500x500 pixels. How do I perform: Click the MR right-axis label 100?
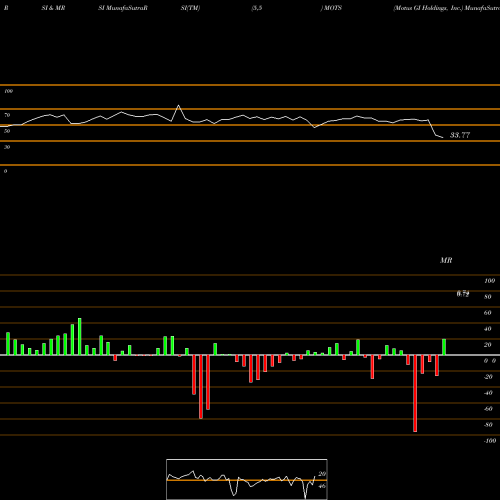tap(490, 281)
